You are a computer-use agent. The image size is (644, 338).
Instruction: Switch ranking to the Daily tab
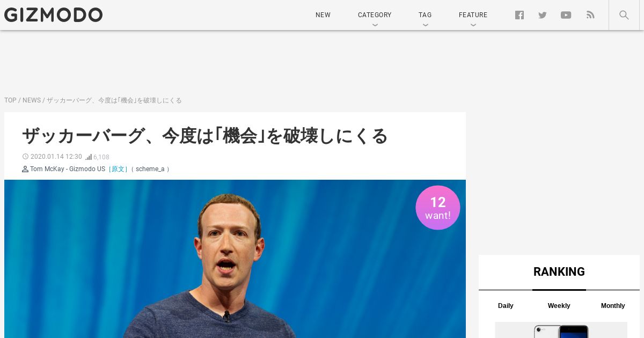[x=506, y=306]
